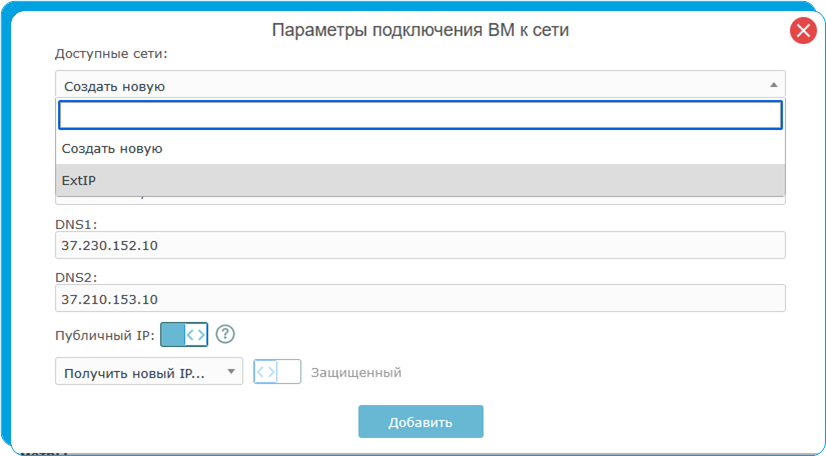
Task: Open the Получить новый IP dropdown
Action: 148,372
